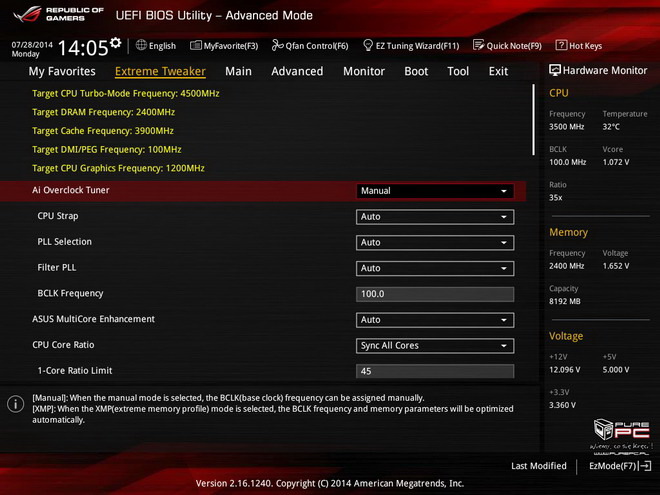Open the Monitor tab
The image size is (660, 495).
coord(364,72)
